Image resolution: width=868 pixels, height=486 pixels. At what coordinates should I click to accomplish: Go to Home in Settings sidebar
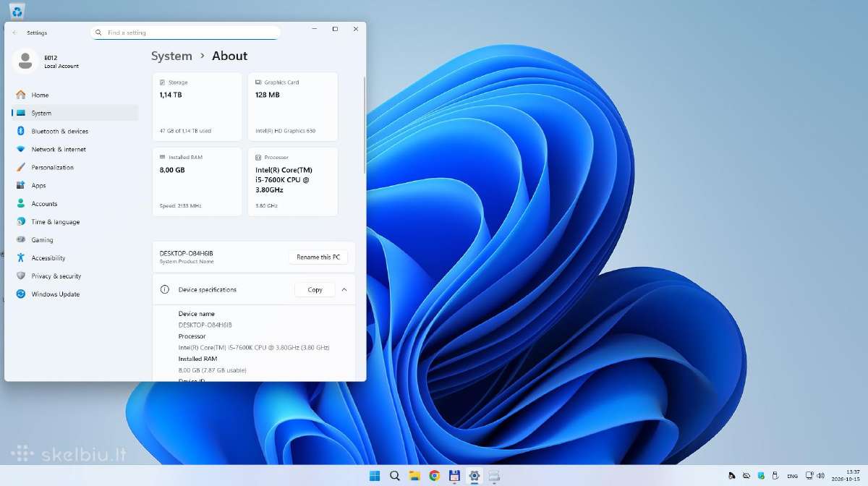[75, 95]
